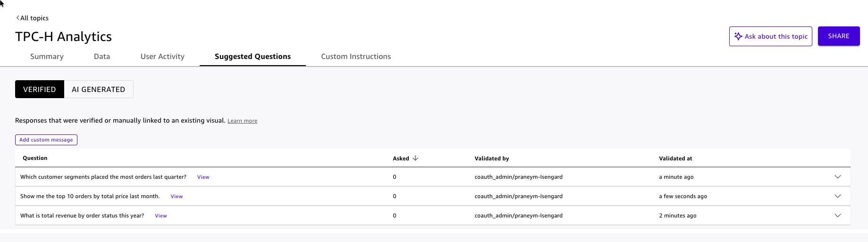This screenshot has width=868, height=242.
Task: Select the Suggested Questions tab
Action: click(253, 57)
